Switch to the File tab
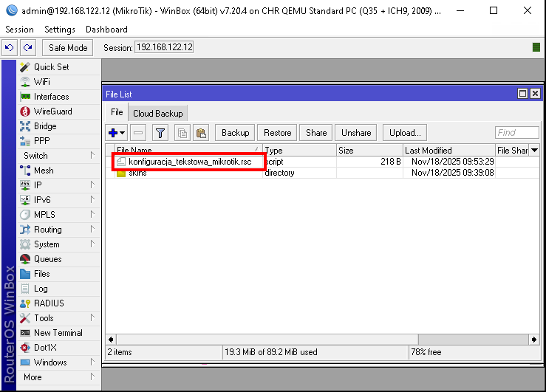Screen dimensions: 546x392 tap(117, 112)
